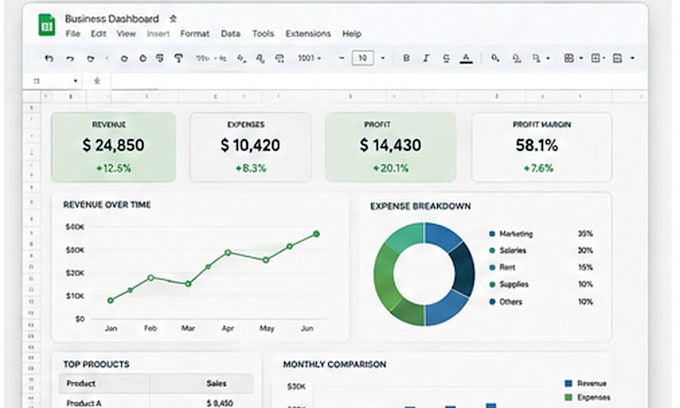Click the +20.1% change under Profit
Image resolution: width=680 pixels, height=408 pixels.
tap(391, 168)
